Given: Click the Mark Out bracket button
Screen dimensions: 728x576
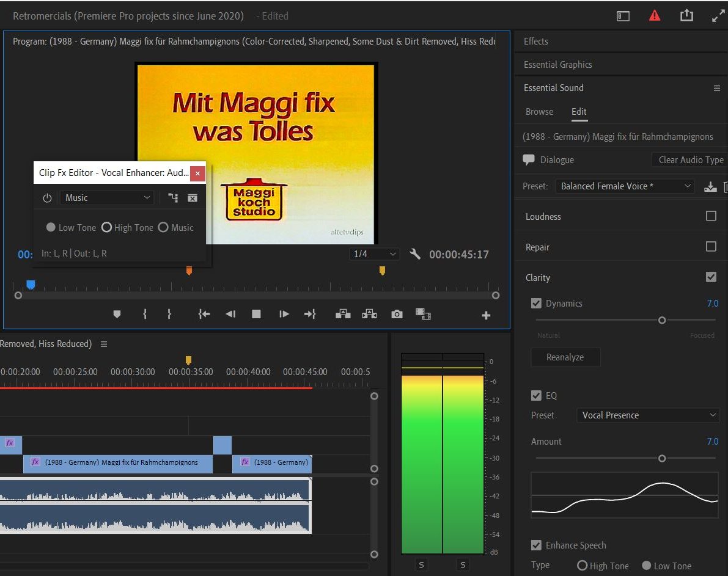Looking at the screenshot, I should pyautogui.click(x=169, y=314).
